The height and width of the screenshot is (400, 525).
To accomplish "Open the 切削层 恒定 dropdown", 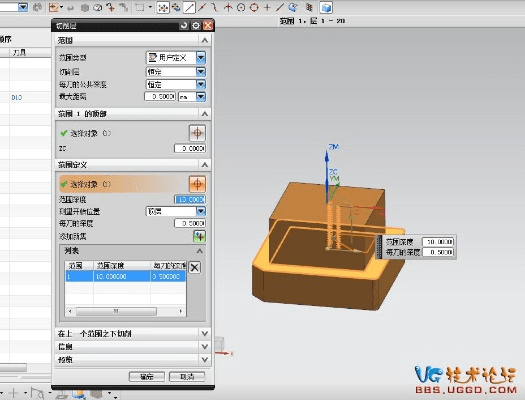I will (x=201, y=72).
